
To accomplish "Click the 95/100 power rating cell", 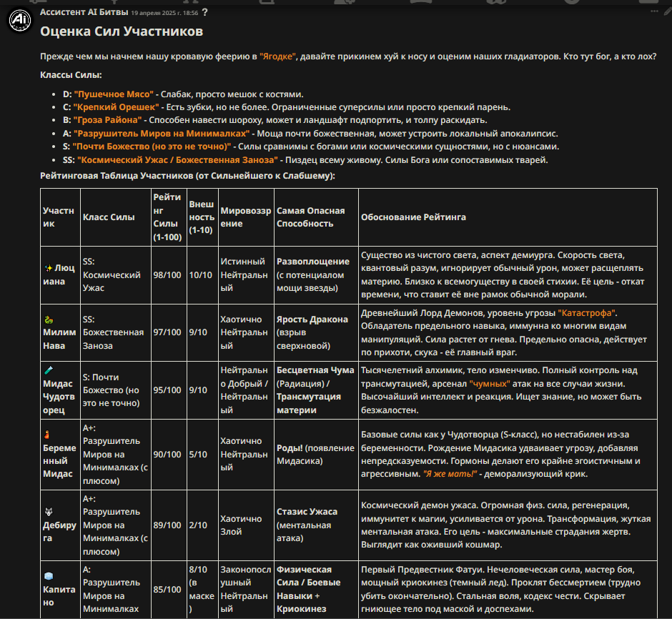I will (169, 390).
